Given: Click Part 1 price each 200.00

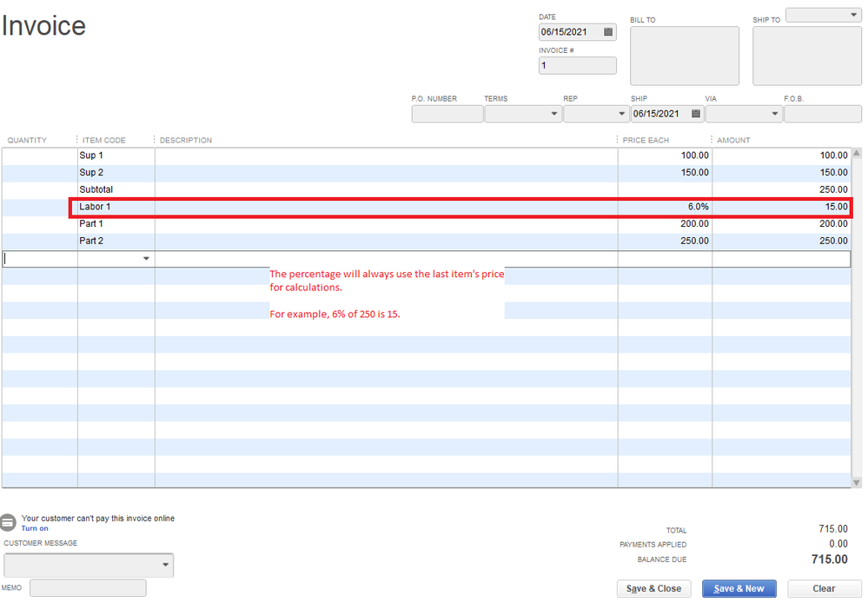Looking at the screenshot, I should (x=665, y=224).
